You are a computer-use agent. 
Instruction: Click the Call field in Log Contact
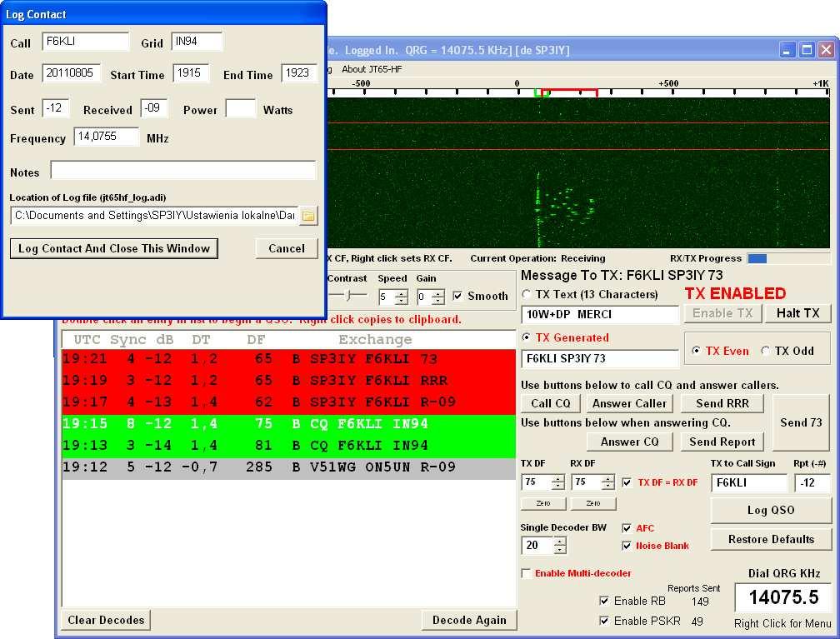[x=86, y=42]
